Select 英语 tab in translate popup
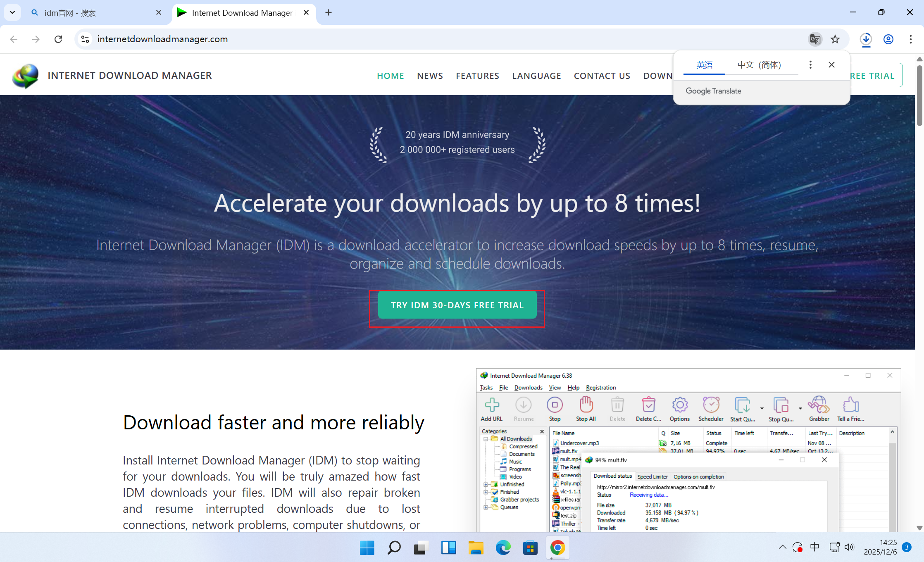The image size is (924, 562). [704, 65]
